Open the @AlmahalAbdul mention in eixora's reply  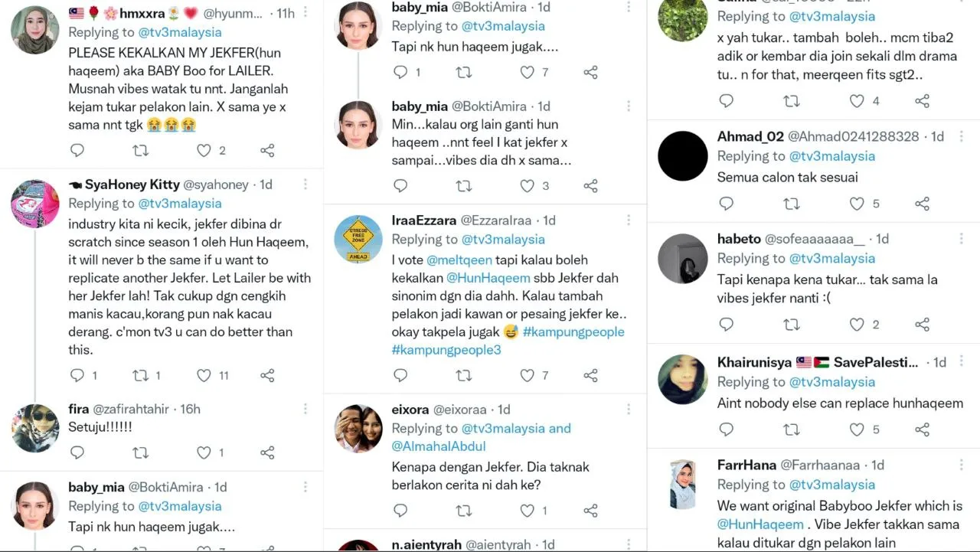[x=439, y=446]
